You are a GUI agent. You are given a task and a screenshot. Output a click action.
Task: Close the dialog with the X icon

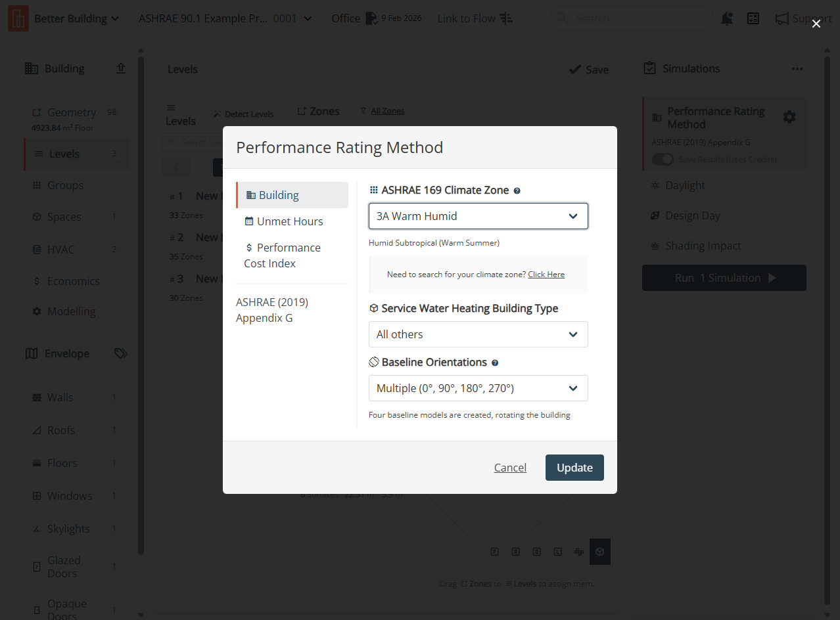(816, 24)
